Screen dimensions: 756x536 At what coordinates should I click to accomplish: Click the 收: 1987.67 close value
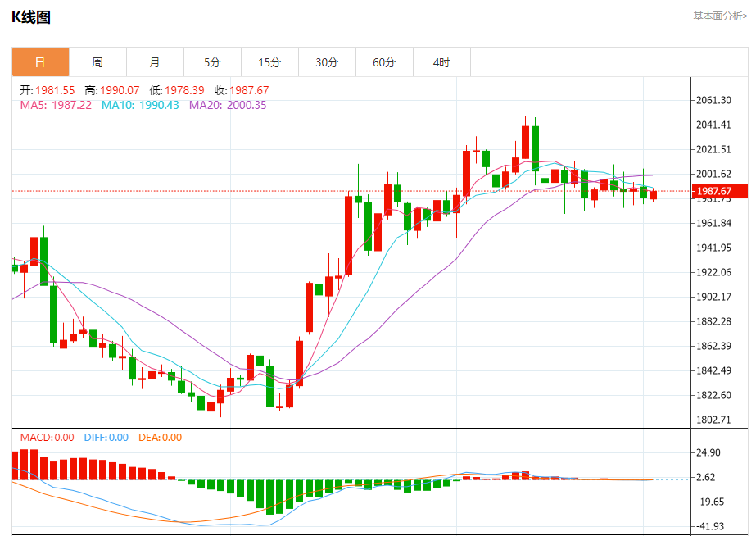(x=242, y=90)
